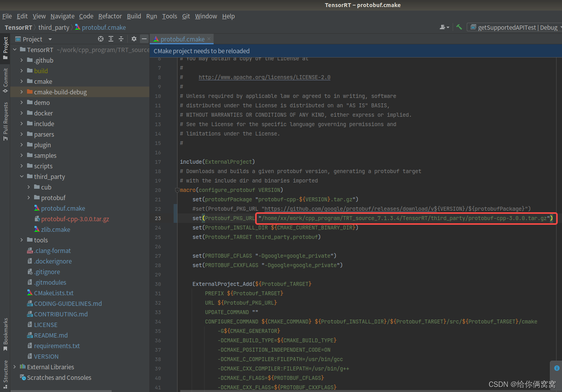Select the .clang-format file

point(52,251)
